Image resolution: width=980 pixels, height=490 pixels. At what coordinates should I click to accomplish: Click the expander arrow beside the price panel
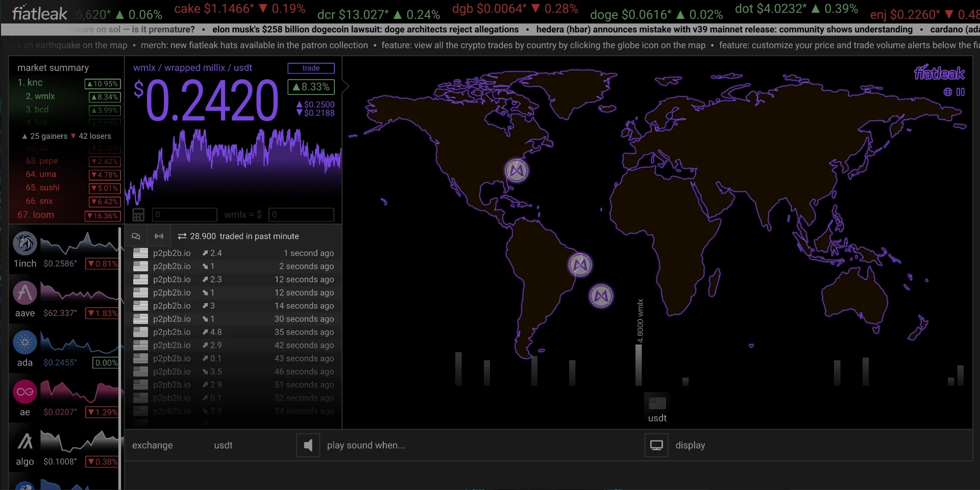346,86
